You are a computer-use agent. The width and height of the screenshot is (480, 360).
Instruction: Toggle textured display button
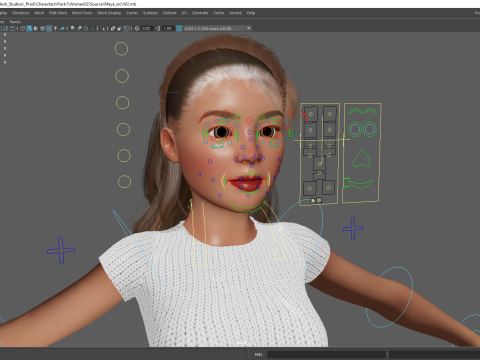[x=49, y=28]
